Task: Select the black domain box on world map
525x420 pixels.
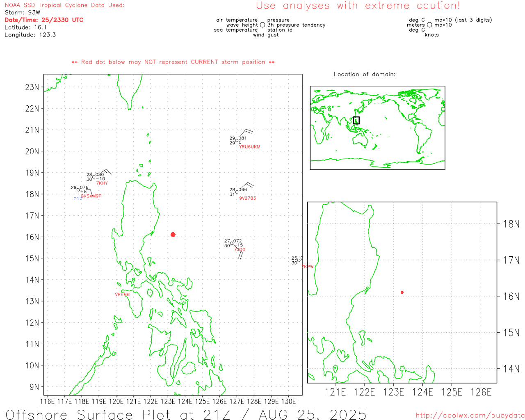Action: tap(356, 120)
